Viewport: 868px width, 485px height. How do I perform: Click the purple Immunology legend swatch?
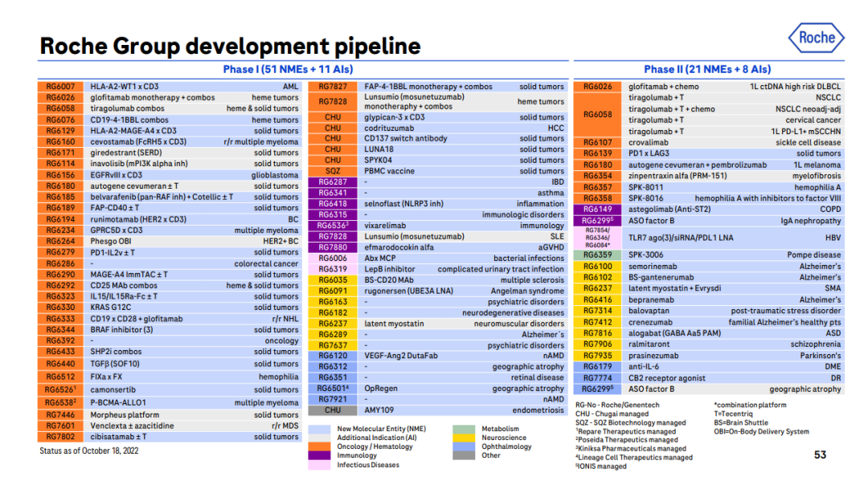coord(320,455)
